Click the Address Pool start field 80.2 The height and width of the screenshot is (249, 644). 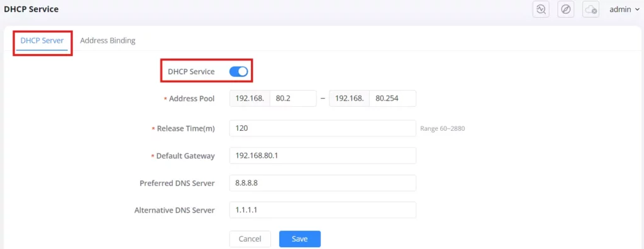[293, 99]
